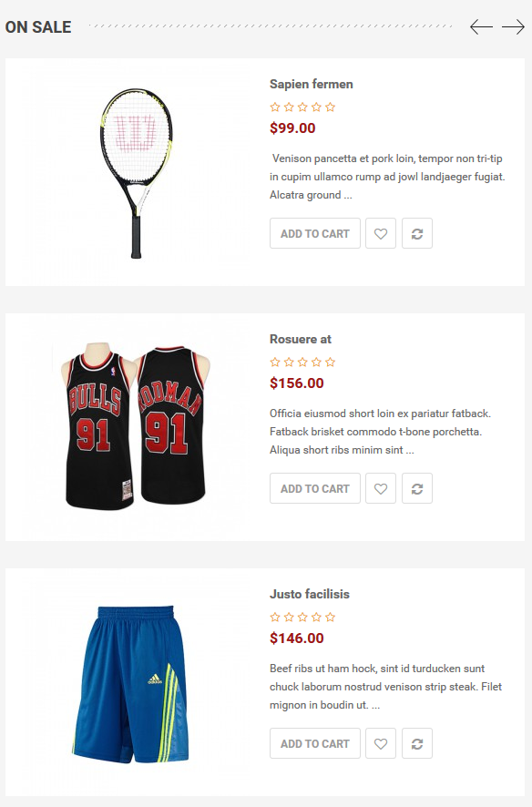Click the previous arrow in On Sale carousel
This screenshot has height=807, width=532.
(481, 26)
